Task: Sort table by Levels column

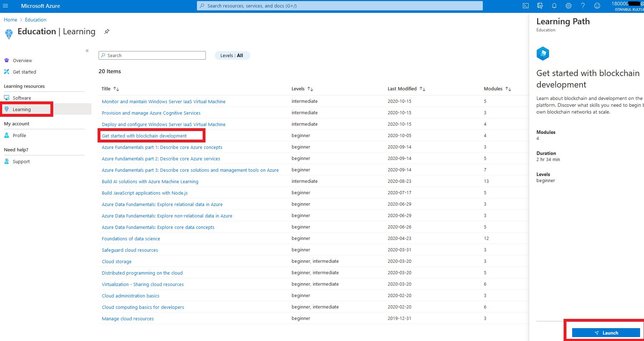Action: [302, 89]
